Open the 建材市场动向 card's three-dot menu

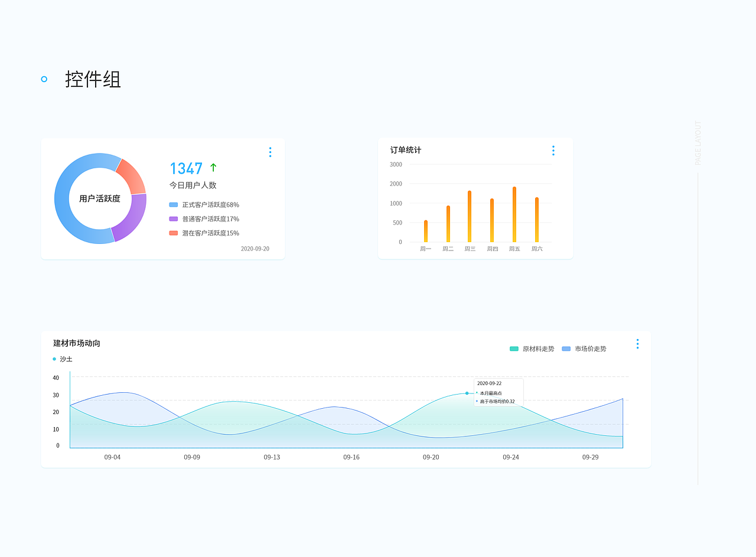click(637, 344)
